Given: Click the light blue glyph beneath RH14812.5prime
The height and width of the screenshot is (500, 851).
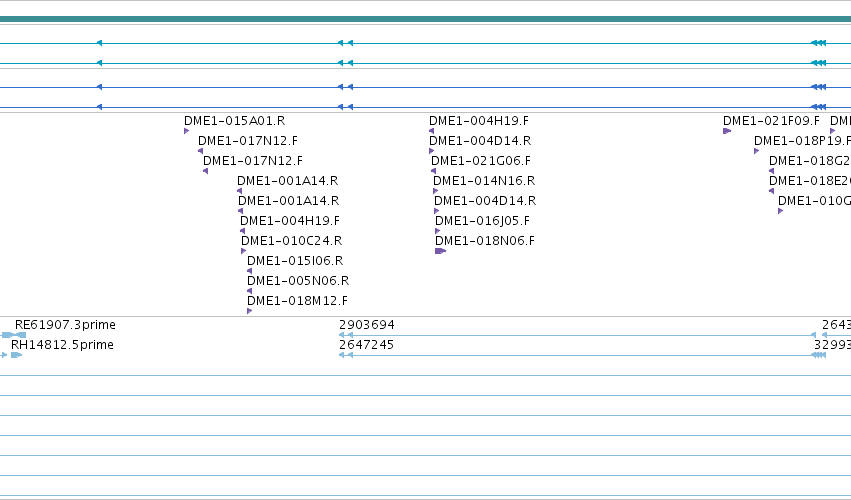Looking at the screenshot, I should (x=16, y=355).
